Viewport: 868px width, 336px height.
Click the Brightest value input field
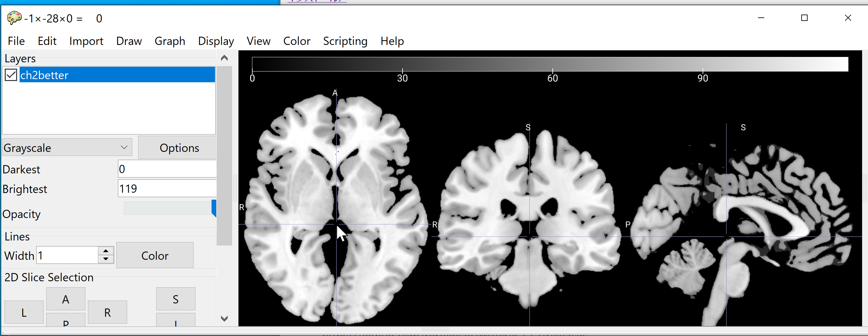(166, 188)
